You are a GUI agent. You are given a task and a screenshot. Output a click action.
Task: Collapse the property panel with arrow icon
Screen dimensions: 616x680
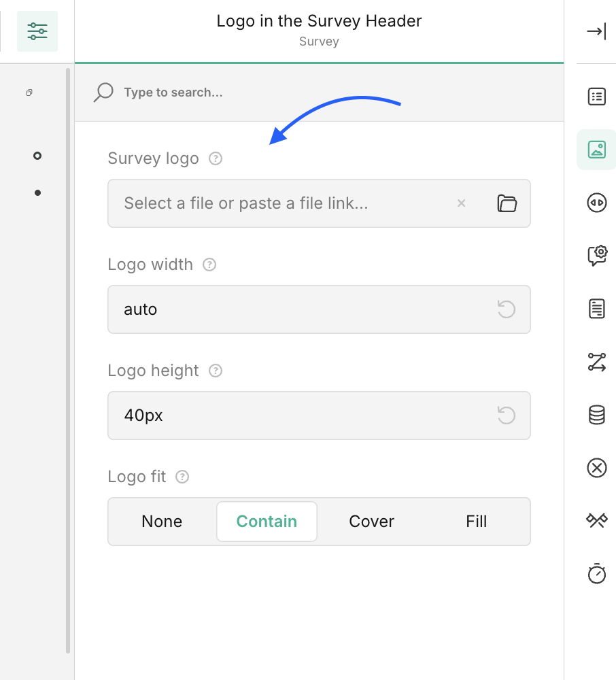[x=596, y=32]
